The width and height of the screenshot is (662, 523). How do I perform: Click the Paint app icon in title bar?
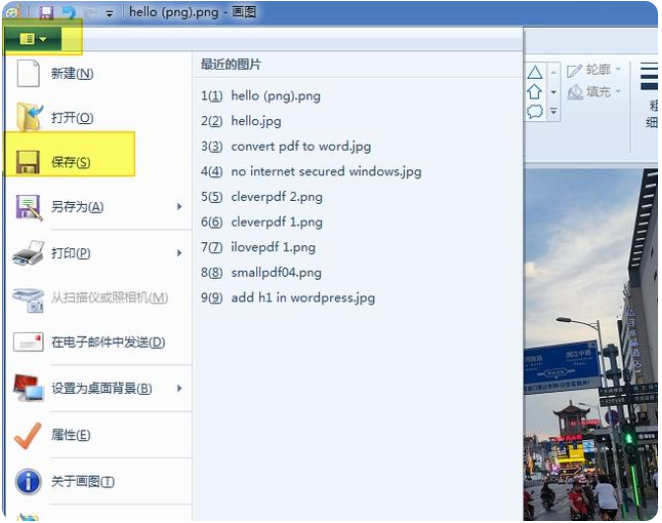[x=11, y=12]
